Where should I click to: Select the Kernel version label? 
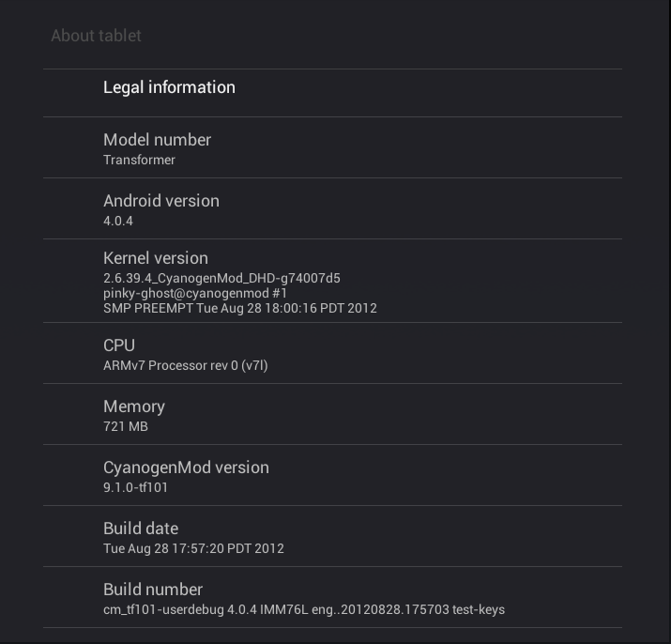pos(155,258)
